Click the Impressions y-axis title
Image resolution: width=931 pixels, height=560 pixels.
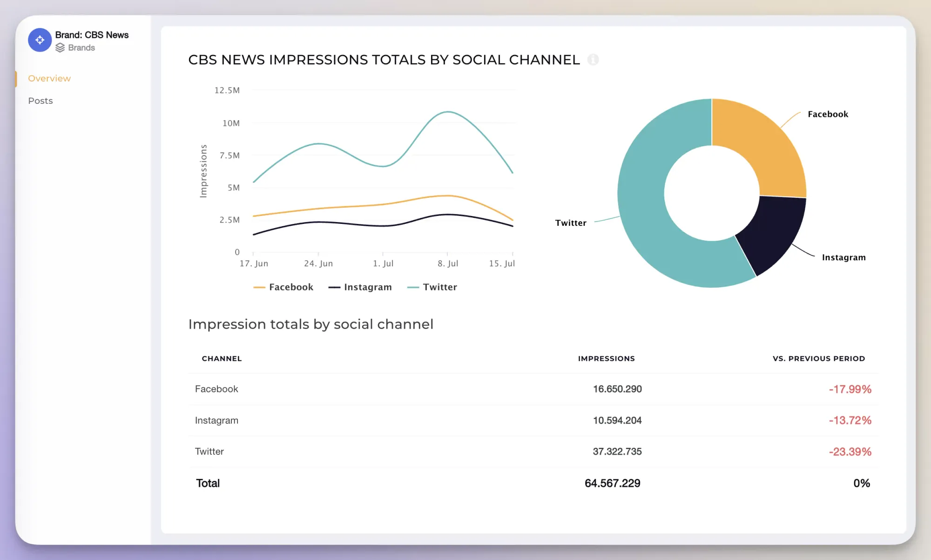pos(203,171)
